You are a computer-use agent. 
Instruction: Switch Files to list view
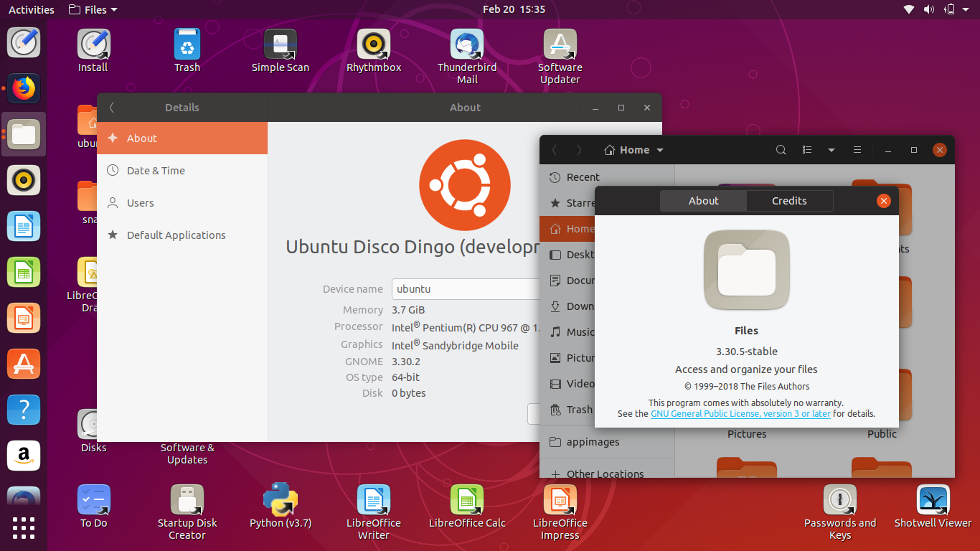tap(806, 150)
